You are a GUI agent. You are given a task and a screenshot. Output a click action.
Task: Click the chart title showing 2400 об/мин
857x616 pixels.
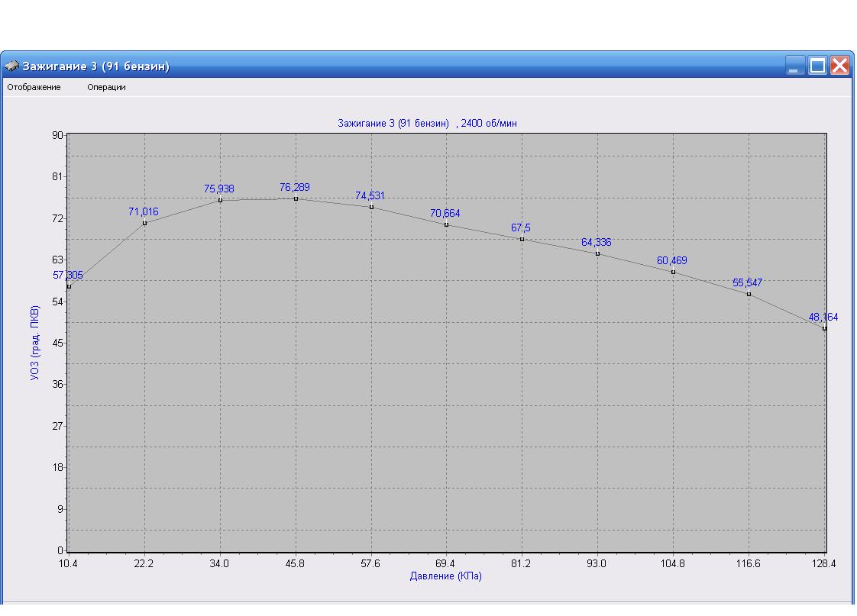428,123
